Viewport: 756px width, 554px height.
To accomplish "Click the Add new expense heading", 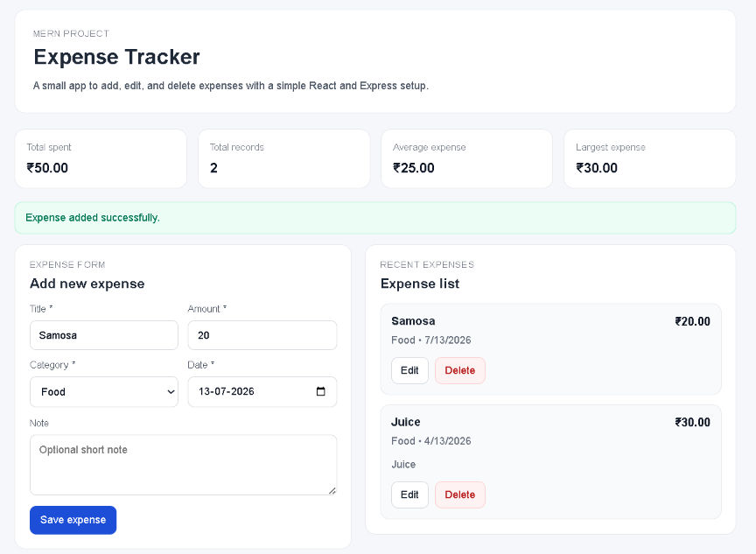I will click(x=87, y=284).
